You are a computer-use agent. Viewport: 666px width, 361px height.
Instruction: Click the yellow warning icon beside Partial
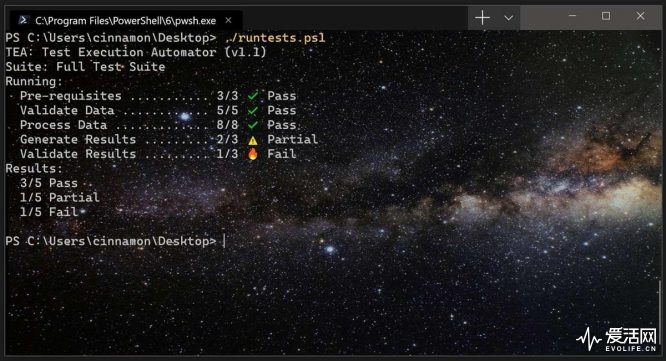[x=253, y=140]
